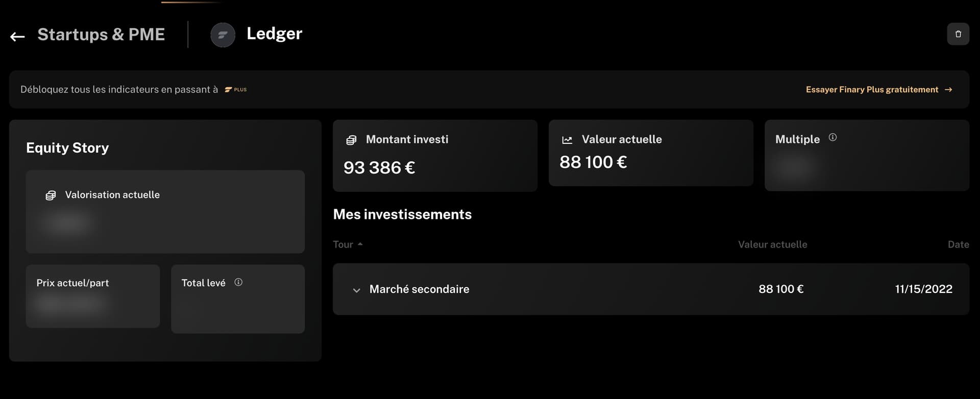Image resolution: width=980 pixels, height=399 pixels.
Task: Click the Tour column header
Action: (x=343, y=244)
